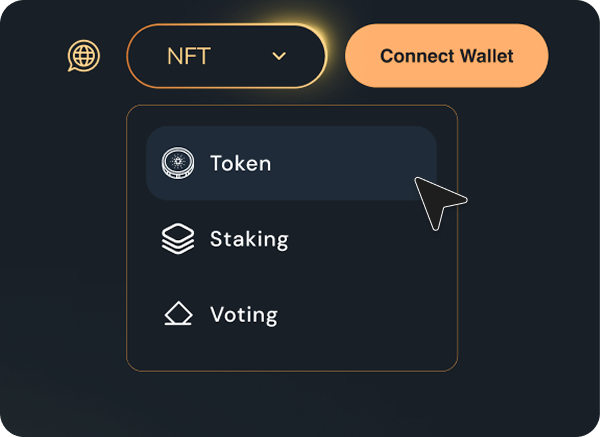Viewport: 600px width, 437px height.
Task: Click the Connect Wallet button
Action: point(446,56)
